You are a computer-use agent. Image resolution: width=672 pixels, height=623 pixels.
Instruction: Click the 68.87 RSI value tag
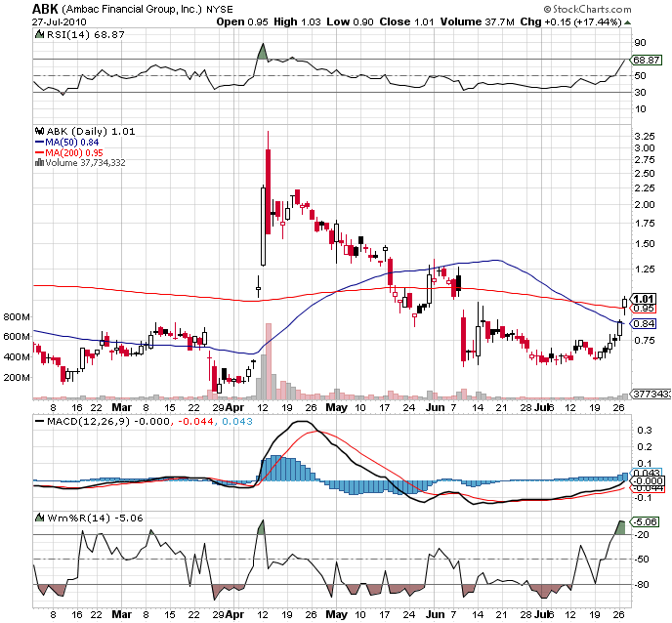tap(647, 60)
